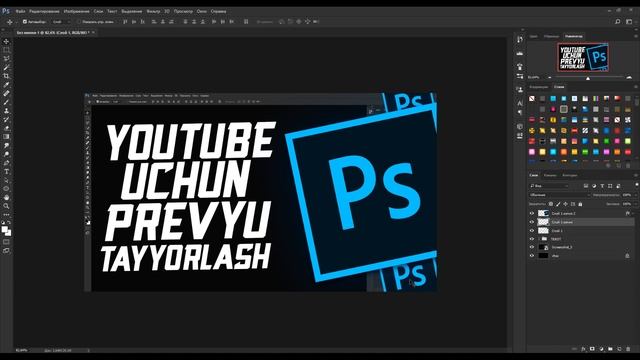Create new adjustment layer icon
The height and width of the screenshot is (360, 640).
coord(601,349)
